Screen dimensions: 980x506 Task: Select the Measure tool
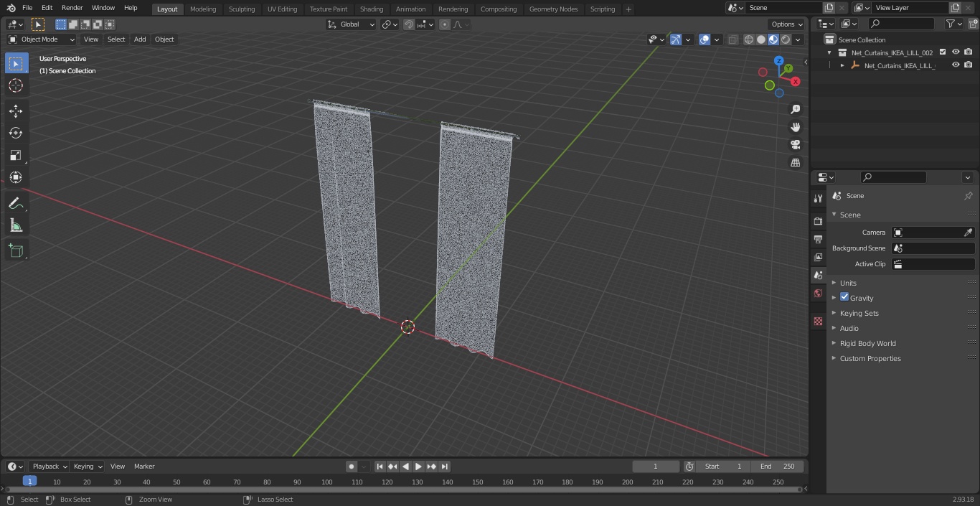(16, 225)
